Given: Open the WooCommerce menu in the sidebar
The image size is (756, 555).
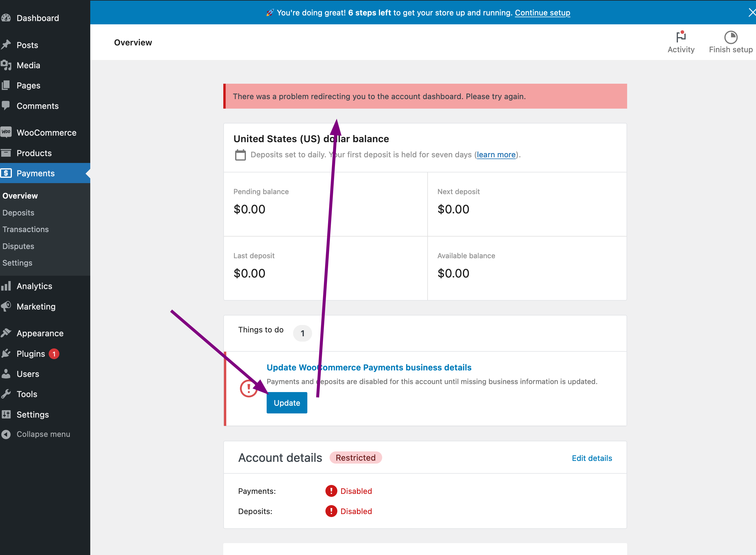Looking at the screenshot, I should pos(46,132).
